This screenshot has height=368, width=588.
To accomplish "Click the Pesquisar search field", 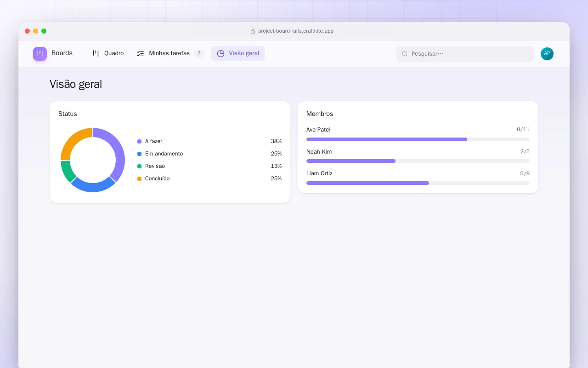I will [465, 54].
